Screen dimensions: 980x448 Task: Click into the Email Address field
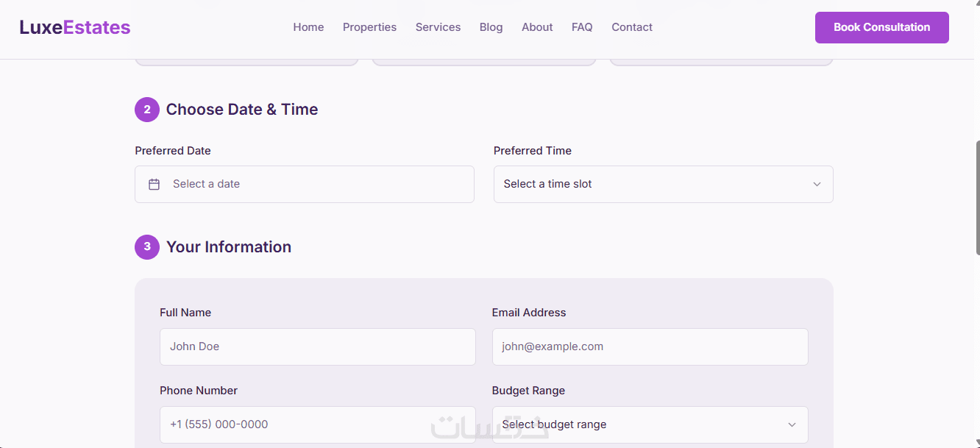(x=650, y=346)
